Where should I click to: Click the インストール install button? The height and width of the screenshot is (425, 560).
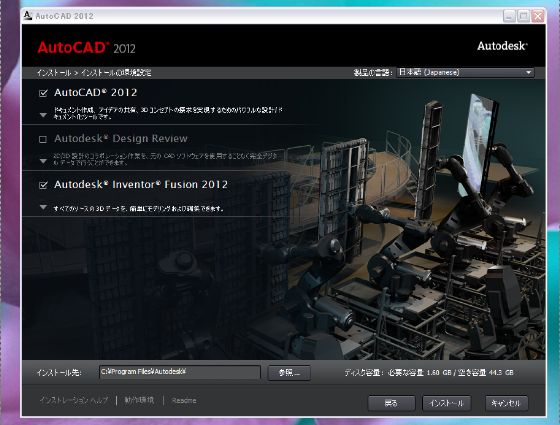[x=446, y=404]
